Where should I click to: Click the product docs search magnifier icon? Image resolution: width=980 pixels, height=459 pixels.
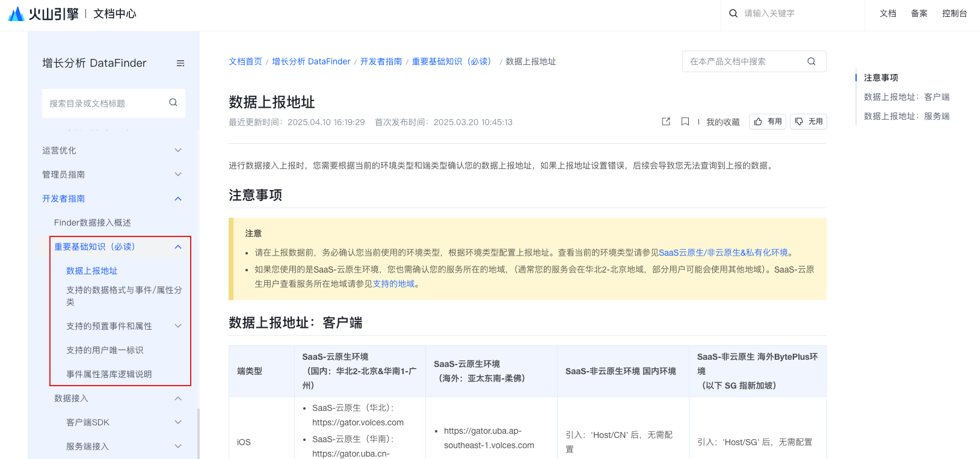coord(812,61)
